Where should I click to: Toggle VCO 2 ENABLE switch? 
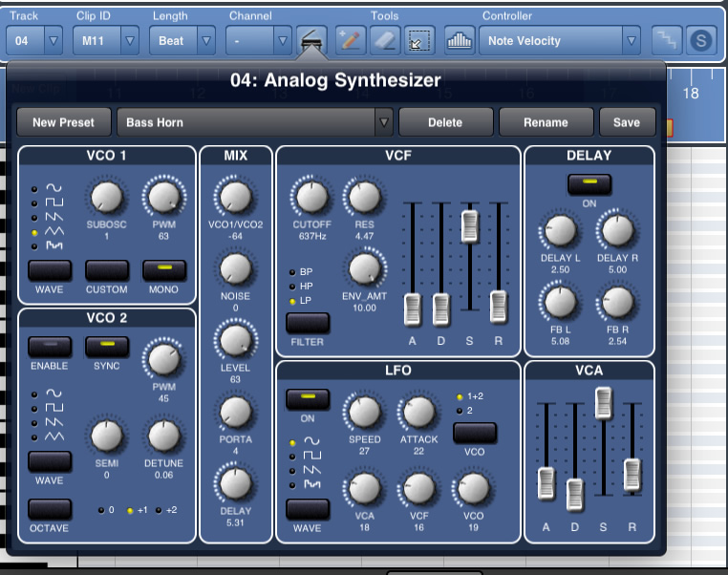click(50, 347)
